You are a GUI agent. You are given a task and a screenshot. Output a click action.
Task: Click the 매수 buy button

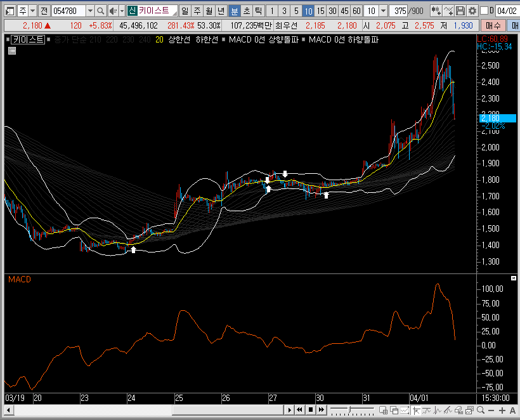coord(493,25)
